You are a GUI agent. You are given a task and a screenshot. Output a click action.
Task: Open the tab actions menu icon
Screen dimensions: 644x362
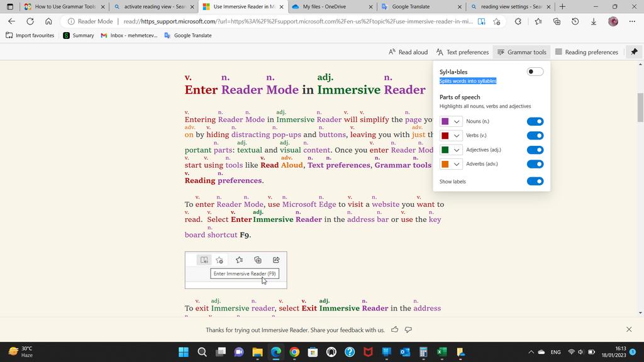[x=10, y=6]
